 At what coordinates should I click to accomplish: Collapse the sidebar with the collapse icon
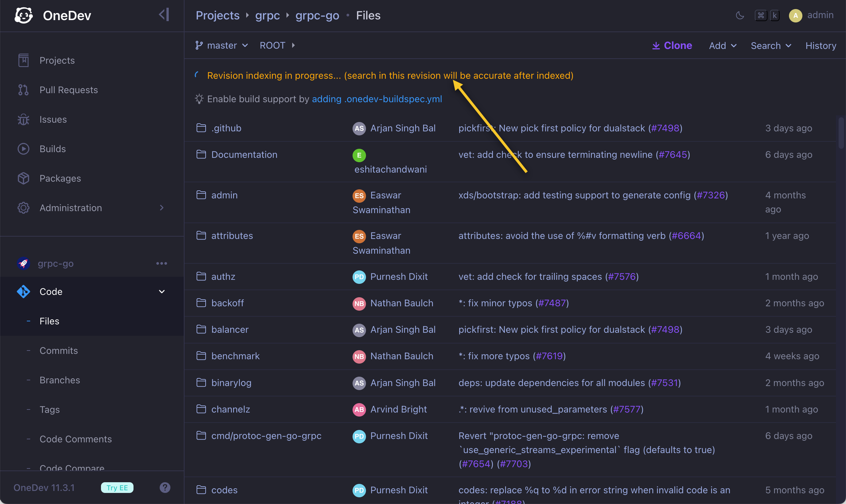164,15
